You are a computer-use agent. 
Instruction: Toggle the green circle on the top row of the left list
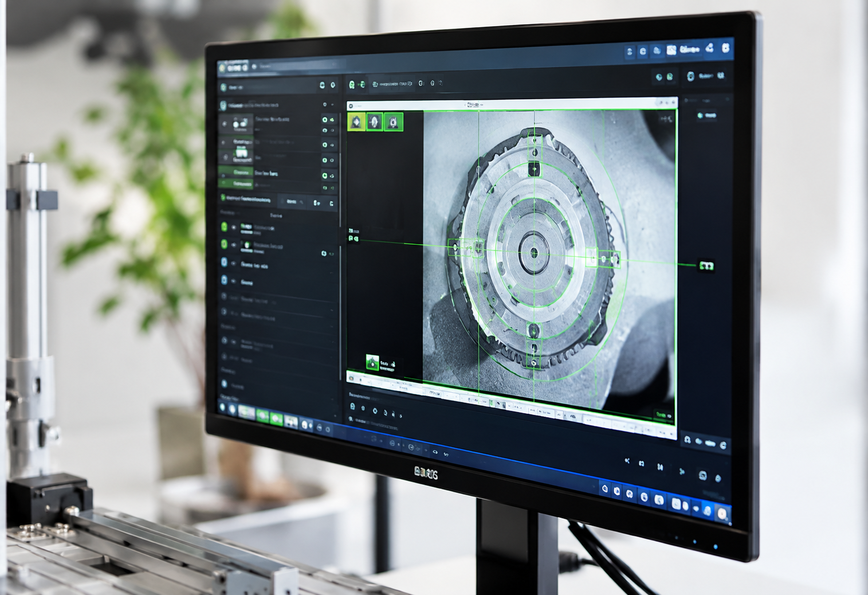click(325, 120)
